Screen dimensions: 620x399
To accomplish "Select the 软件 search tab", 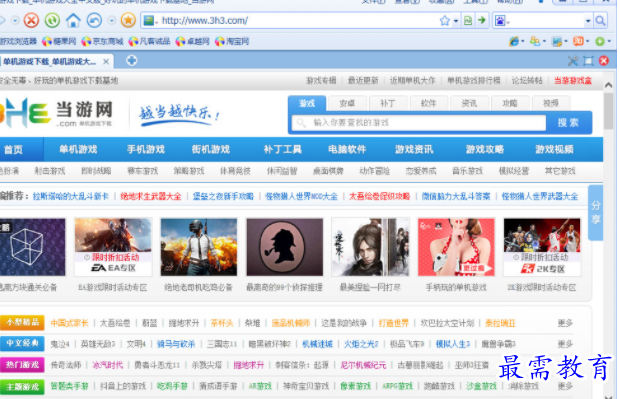I will (x=428, y=103).
